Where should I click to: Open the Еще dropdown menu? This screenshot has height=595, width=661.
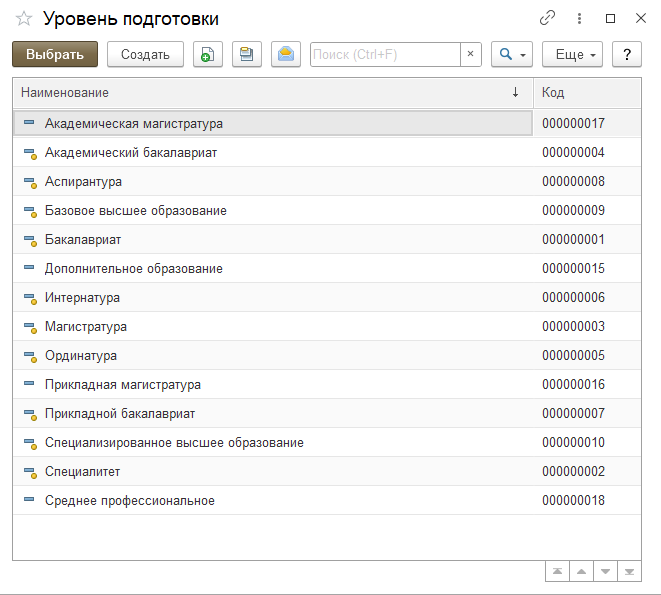572,54
